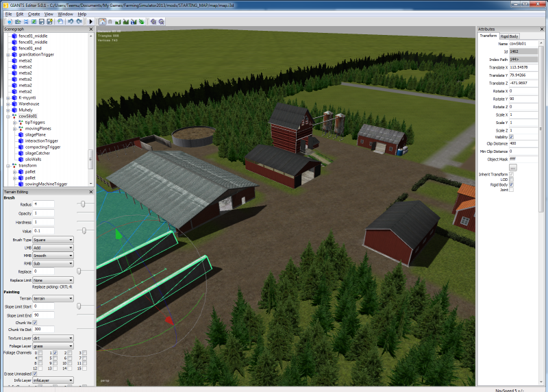The image size is (548, 392).
Task: Open the File menu
Action: coord(8,14)
